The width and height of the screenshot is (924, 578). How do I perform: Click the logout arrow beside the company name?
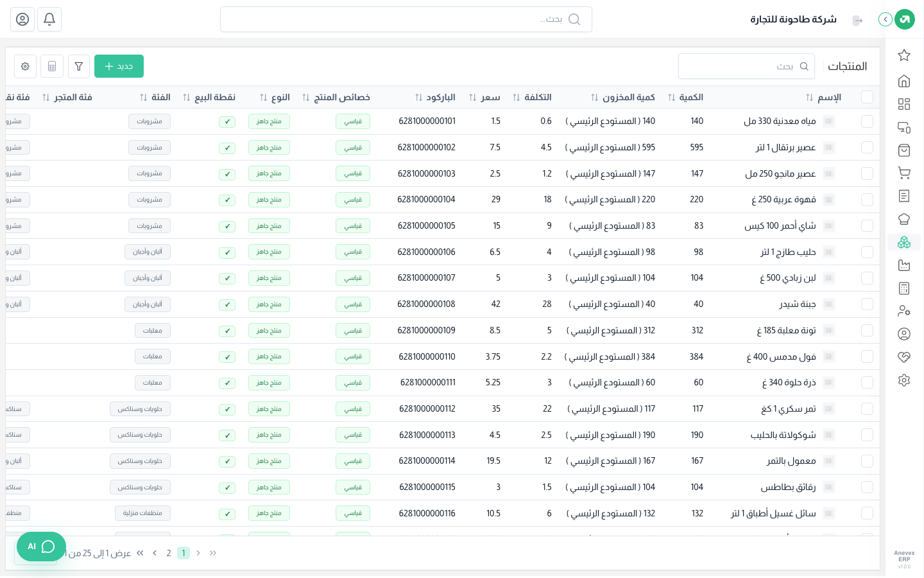pos(857,20)
